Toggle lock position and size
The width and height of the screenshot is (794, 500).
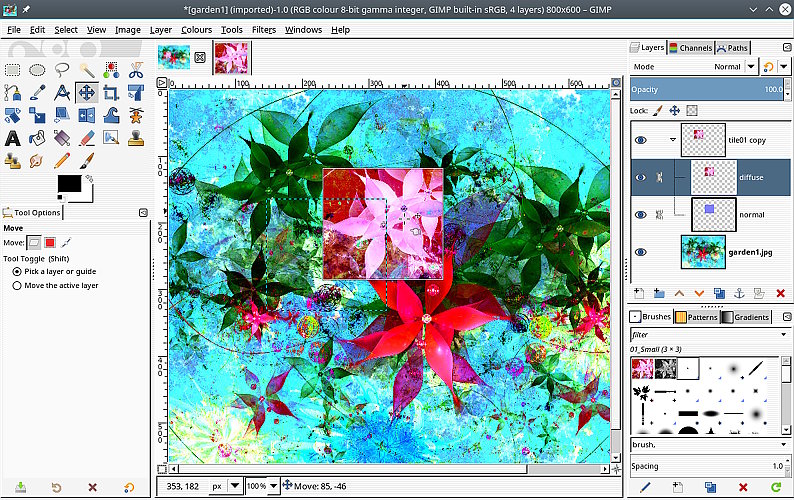(x=674, y=110)
